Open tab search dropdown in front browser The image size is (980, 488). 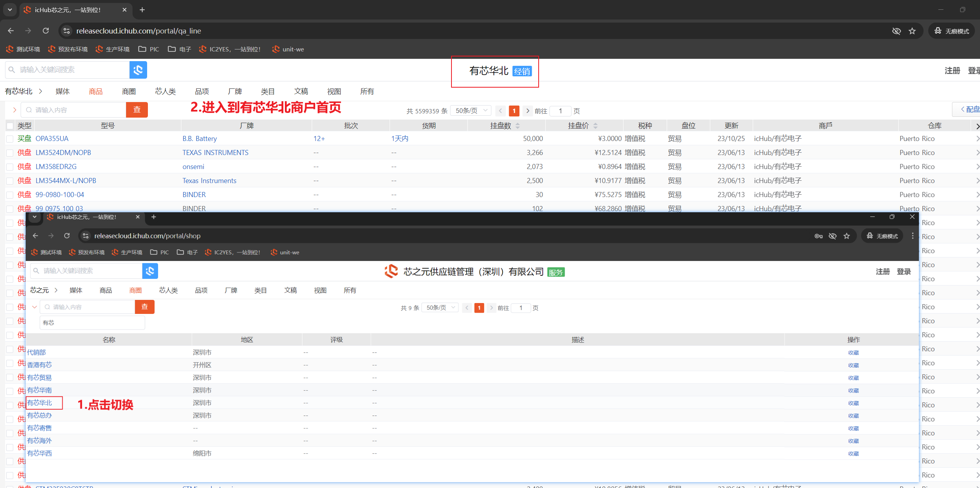(35, 217)
